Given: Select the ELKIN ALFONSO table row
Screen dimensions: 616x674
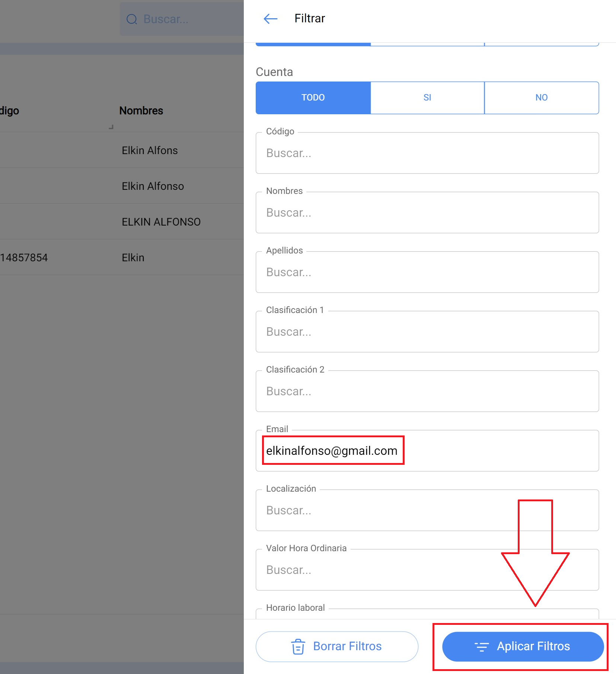Looking at the screenshot, I should [x=161, y=222].
